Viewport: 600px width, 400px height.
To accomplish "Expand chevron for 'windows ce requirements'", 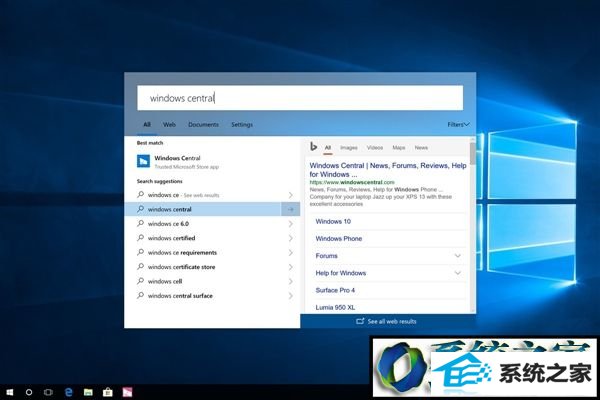I will pos(290,253).
